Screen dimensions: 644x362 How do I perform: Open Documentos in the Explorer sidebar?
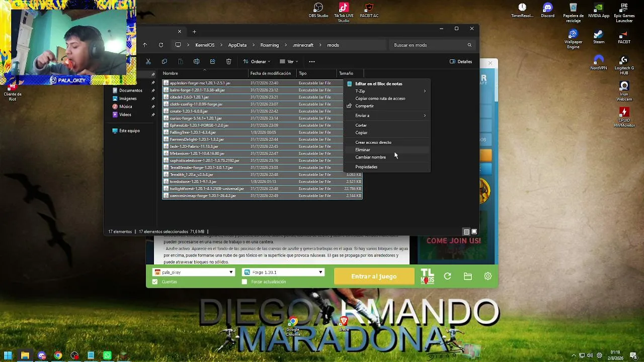pos(130,90)
